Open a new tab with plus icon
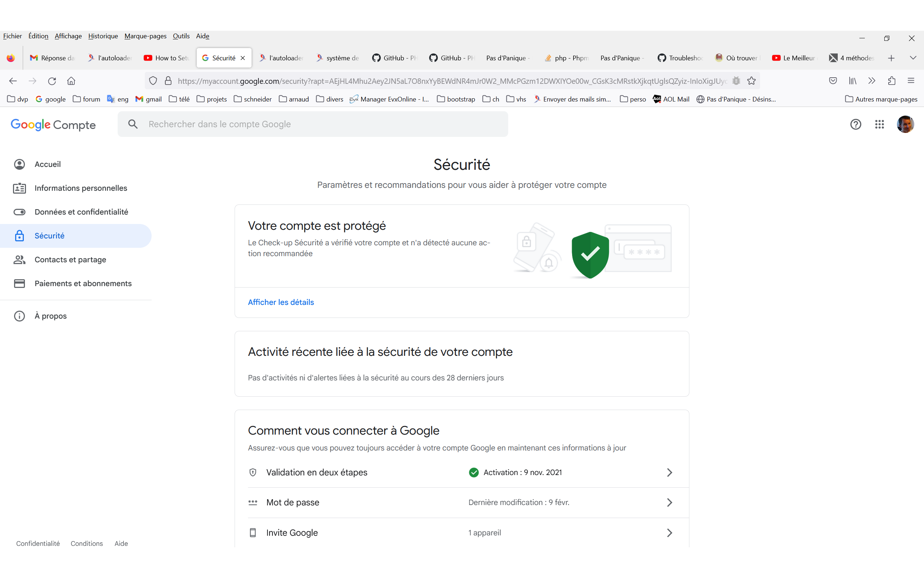 (x=891, y=58)
